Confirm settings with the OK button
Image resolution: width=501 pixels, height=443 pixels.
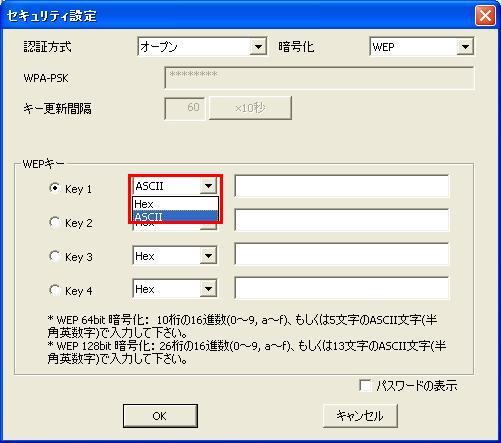(x=160, y=416)
